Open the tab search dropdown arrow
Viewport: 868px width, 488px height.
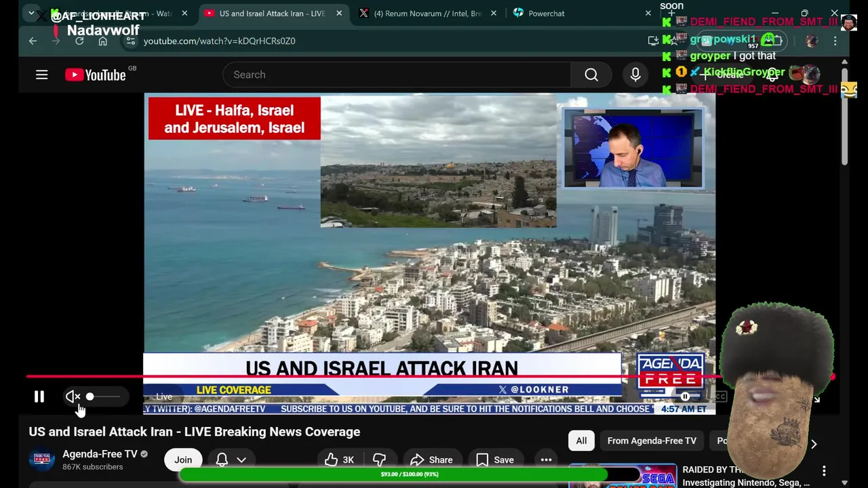pos(31,13)
